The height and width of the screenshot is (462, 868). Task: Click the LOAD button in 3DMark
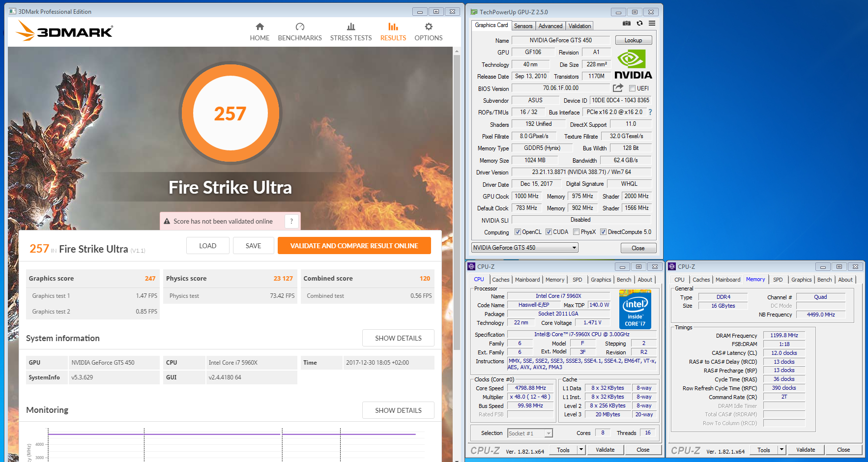tap(208, 246)
